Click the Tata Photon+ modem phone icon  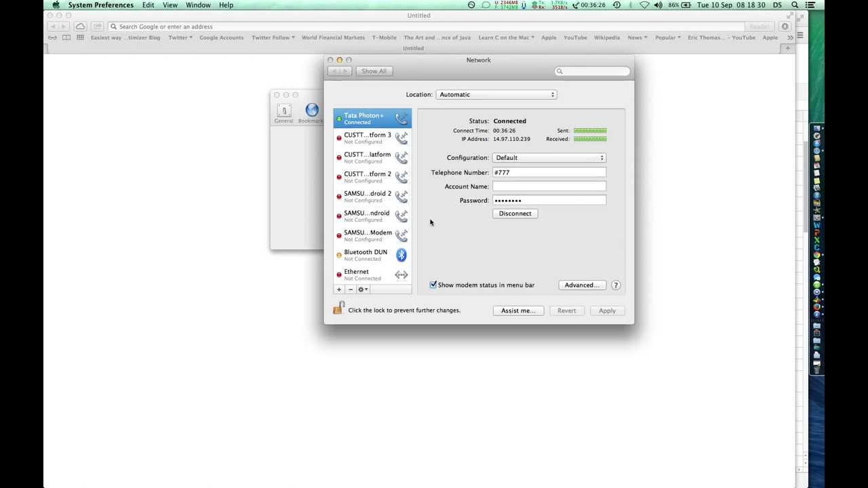click(401, 119)
